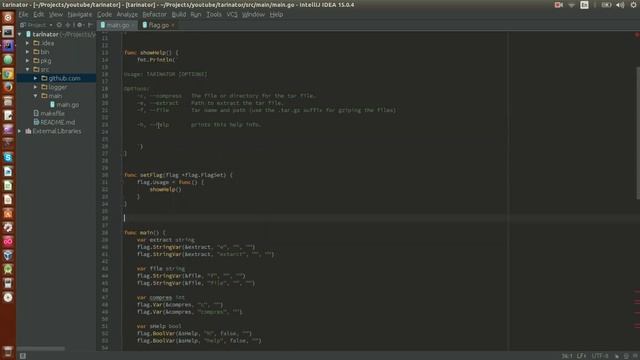Open the Build menu

tap(179, 14)
